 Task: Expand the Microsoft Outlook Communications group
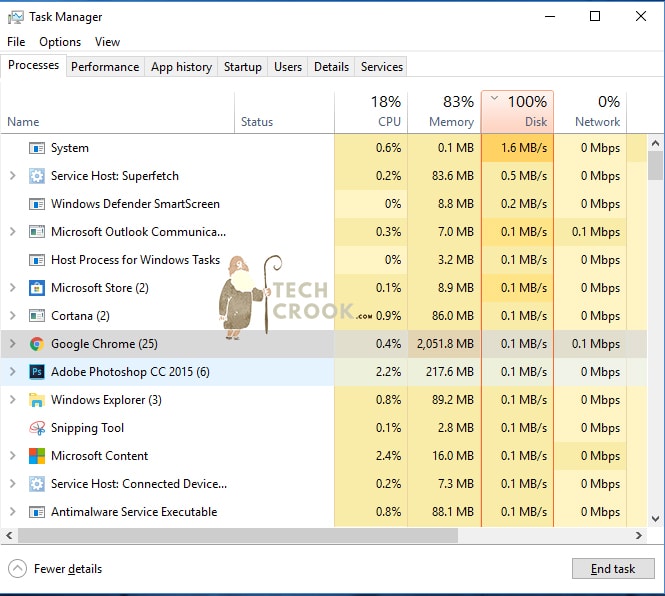[x=13, y=232]
